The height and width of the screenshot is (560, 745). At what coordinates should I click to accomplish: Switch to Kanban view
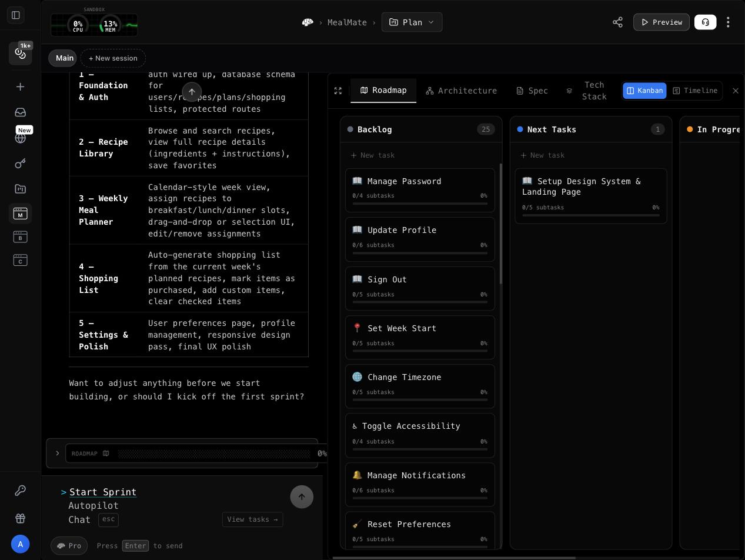click(x=644, y=91)
